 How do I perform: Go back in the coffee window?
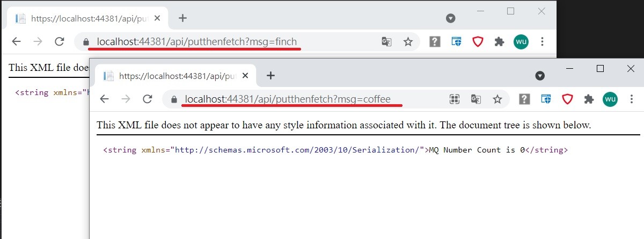pyautogui.click(x=105, y=99)
